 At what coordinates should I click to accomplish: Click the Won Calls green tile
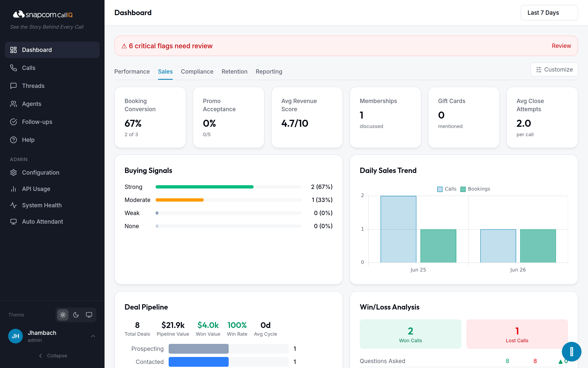(410, 334)
